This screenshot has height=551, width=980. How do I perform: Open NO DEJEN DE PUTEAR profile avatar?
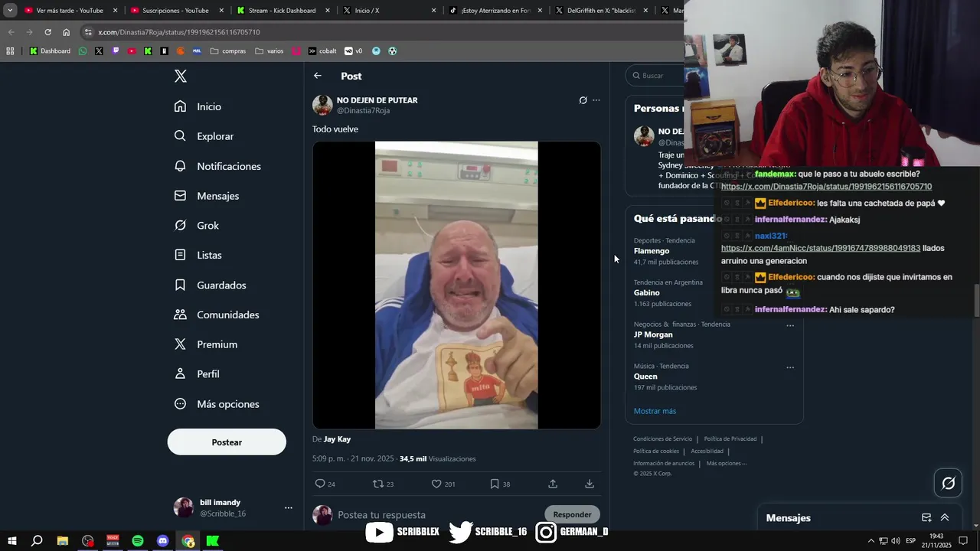click(322, 105)
